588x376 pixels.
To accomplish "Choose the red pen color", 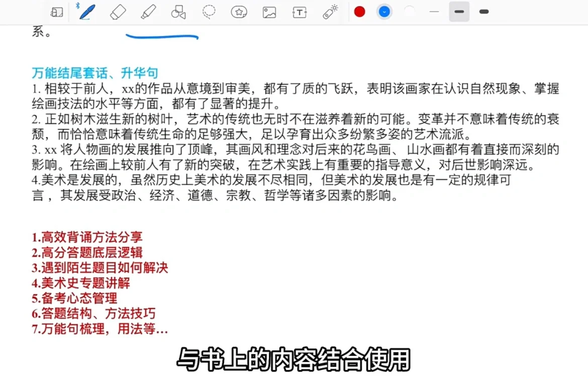I will pos(360,12).
